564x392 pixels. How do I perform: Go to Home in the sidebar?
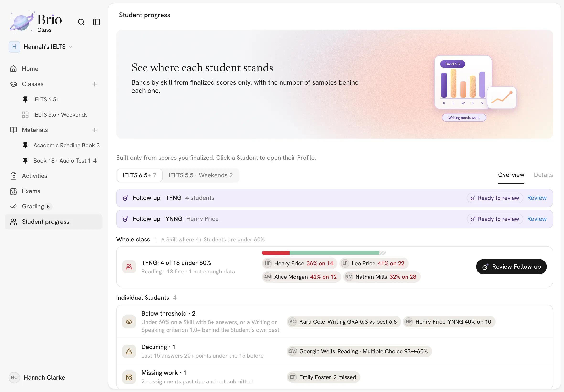tap(54, 69)
